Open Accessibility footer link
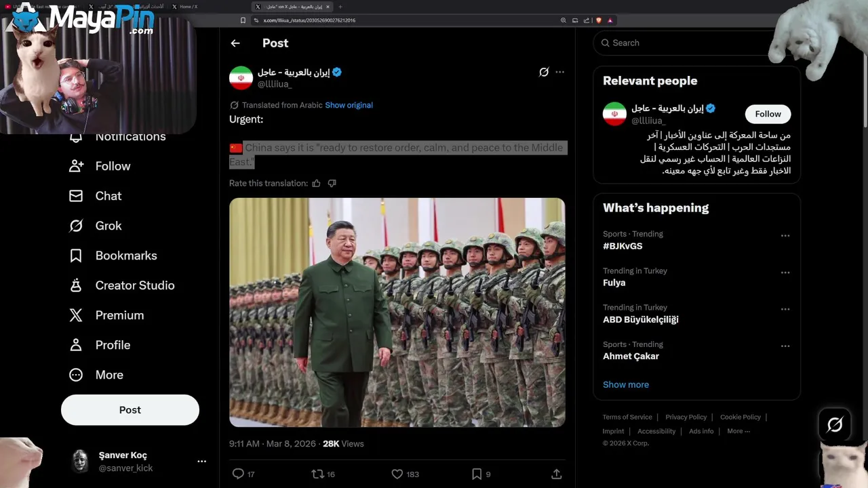 click(x=656, y=431)
